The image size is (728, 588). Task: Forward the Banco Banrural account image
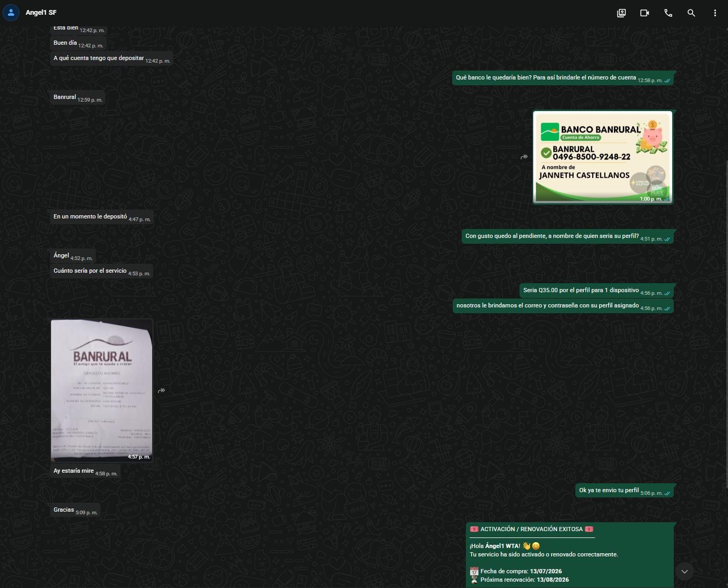coord(524,157)
